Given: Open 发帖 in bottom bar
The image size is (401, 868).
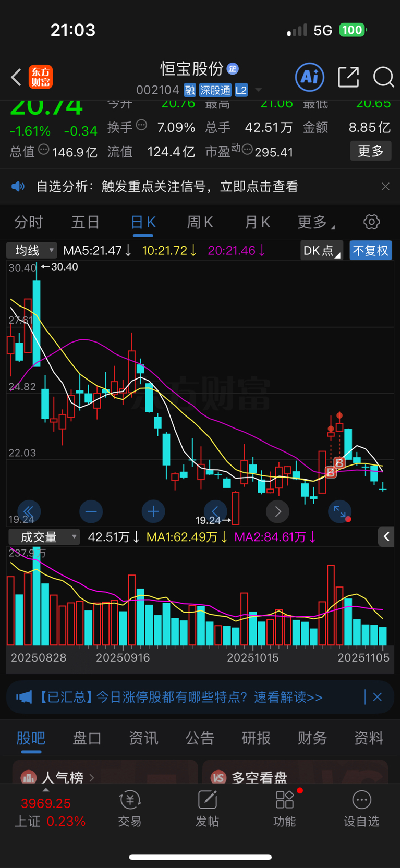Looking at the screenshot, I should pyautogui.click(x=207, y=809).
